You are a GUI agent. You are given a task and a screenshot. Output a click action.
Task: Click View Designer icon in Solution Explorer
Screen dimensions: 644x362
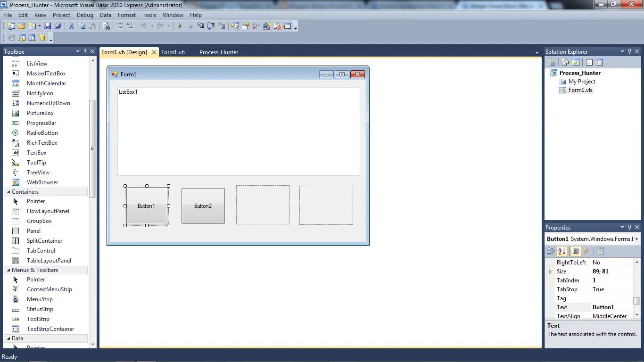[x=600, y=62]
